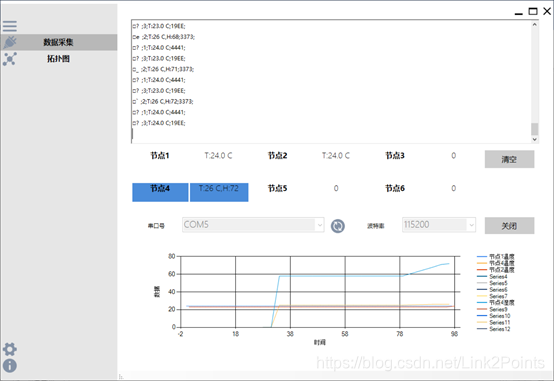Click the 关闭 serial port button
Viewport: 554px width, 381px height.
pyautogui.click(x=509, y=226)
